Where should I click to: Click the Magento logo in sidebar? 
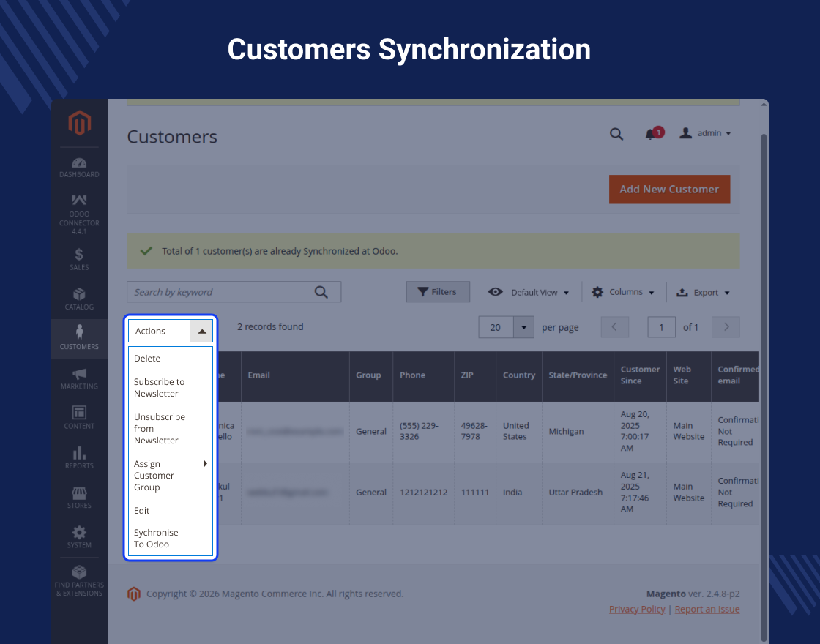click(x=80, y=123)
